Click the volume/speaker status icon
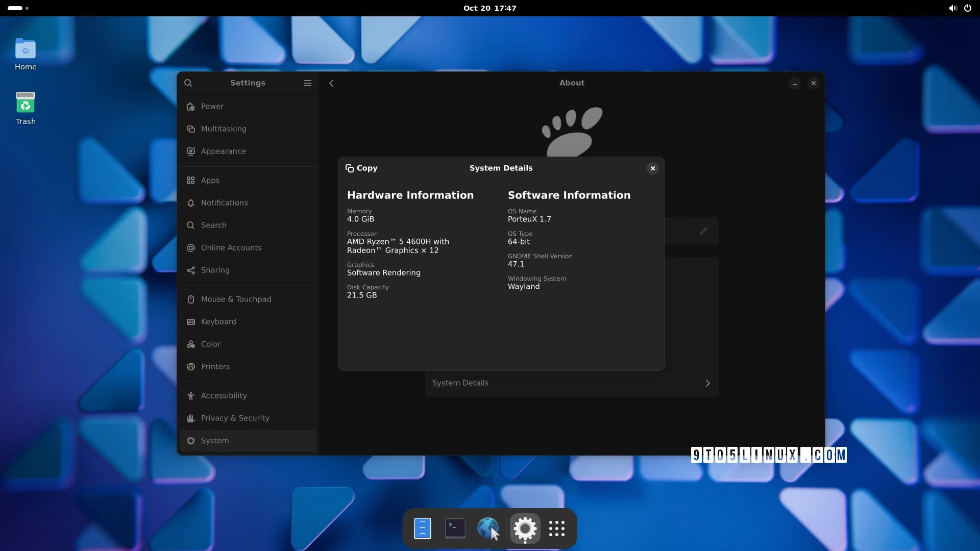The image size is (980, 551). 952,8
